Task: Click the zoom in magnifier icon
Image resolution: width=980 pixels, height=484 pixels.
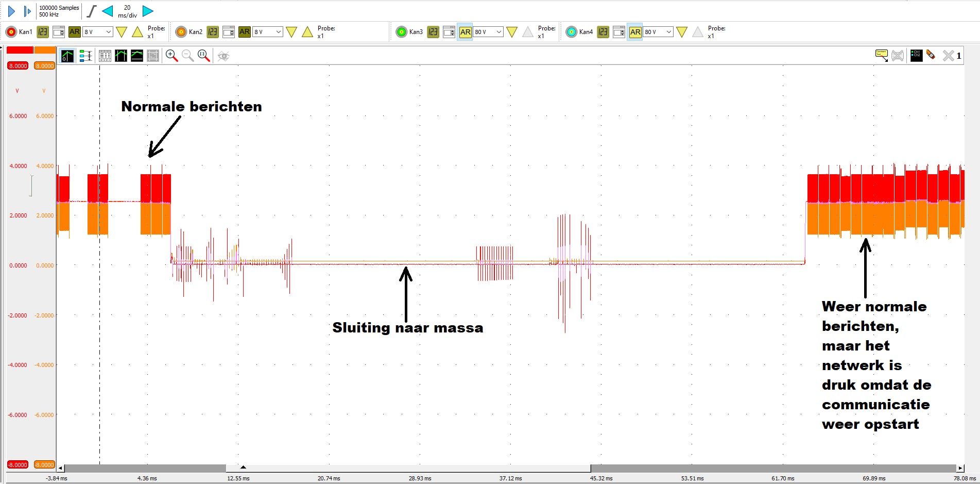Action: point(171,56)
